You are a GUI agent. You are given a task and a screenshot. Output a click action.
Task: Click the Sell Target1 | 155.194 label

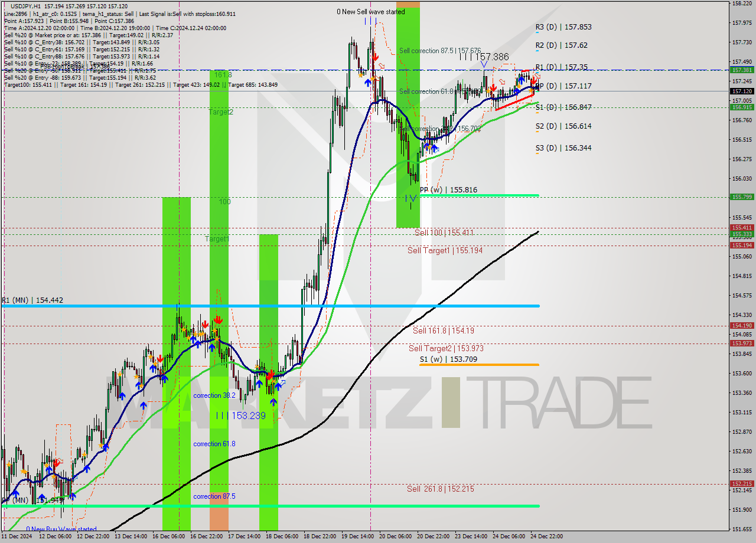(445, 251)
